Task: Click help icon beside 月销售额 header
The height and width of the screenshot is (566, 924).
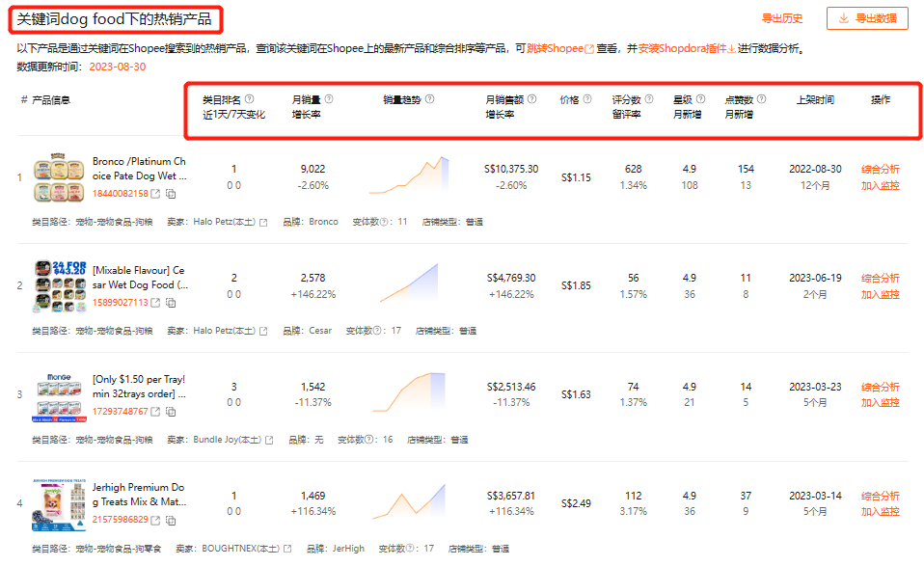Action: 531,99
